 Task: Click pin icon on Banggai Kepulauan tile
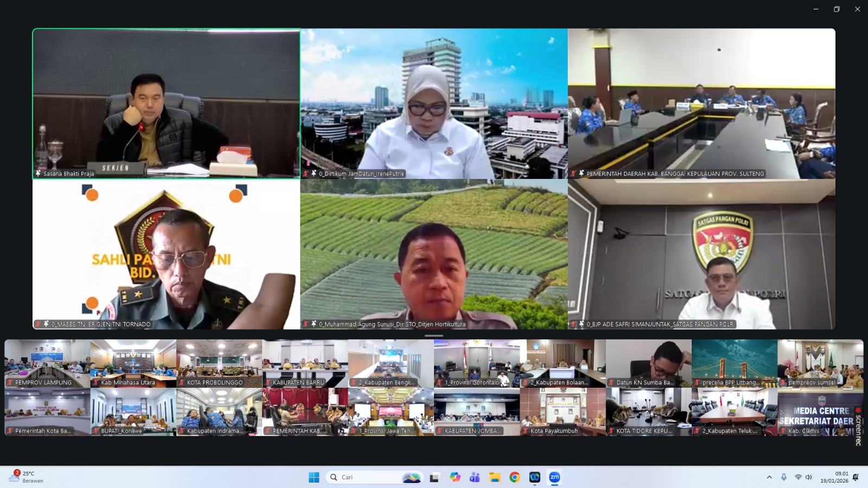pyautogui.click(x=582, y=174)
